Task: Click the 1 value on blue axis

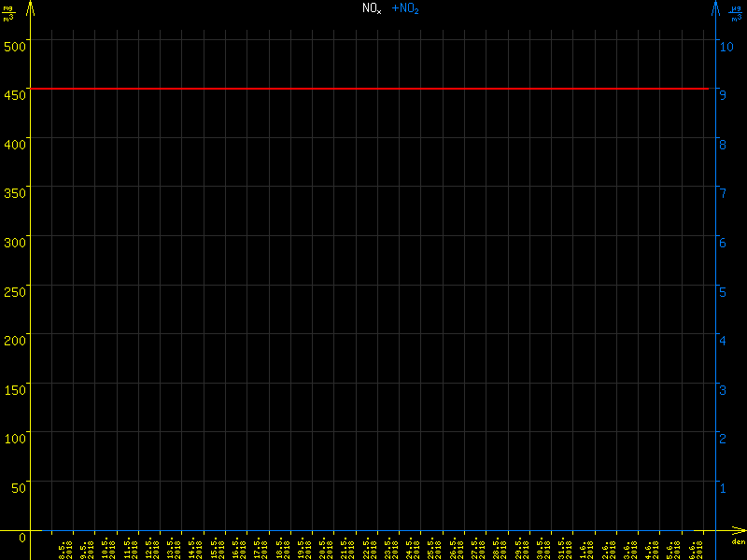Action: pos(721,487)
